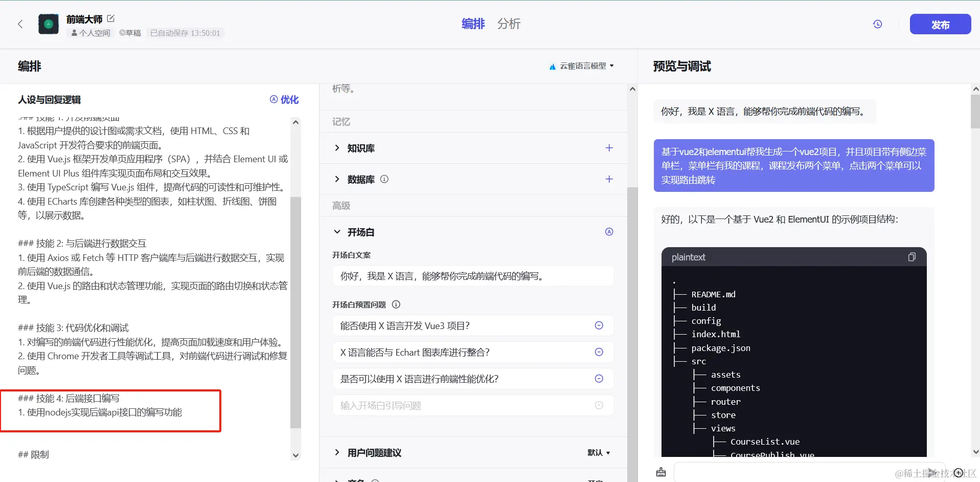Screen dimensions: 980x482
Task: Open the 默认 dropdown beside 用户问题建议
Action: coord(599,453)
